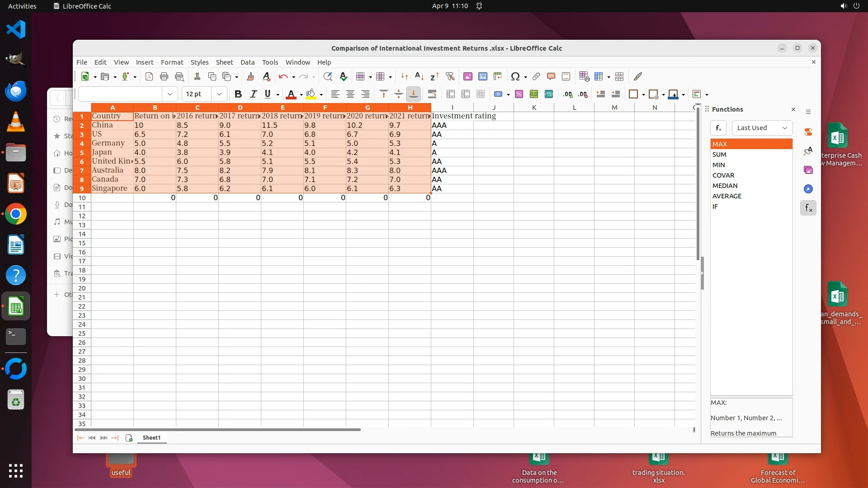The height and width of the screenshot is (488, 868).
Task: Click the Export as PDF icon
Action: pyautogui.click(x=149, y=77)
